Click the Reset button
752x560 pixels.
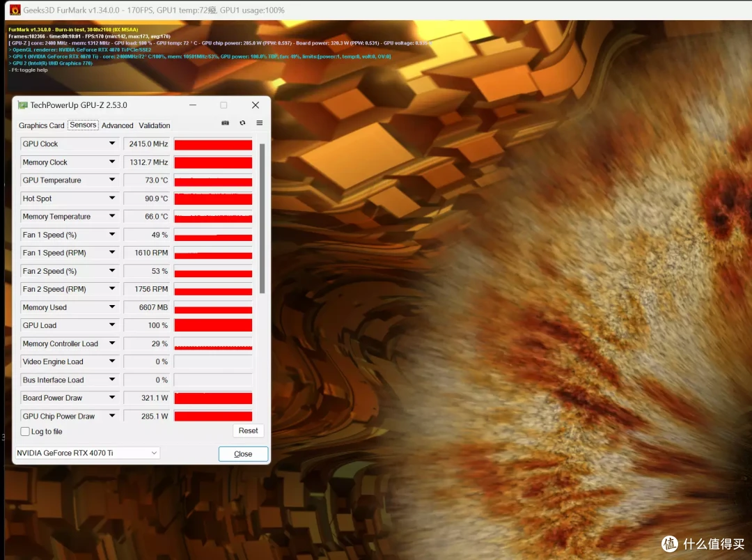(249, 430)
